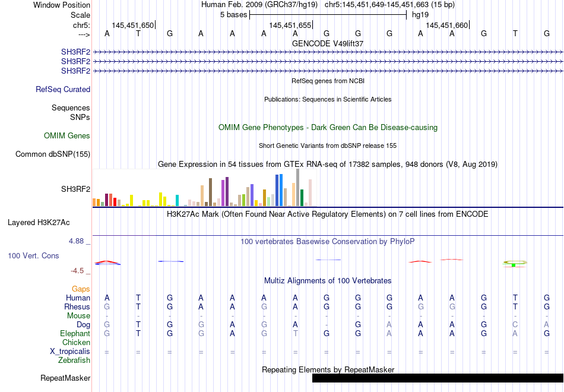Click the 5 bases scale label
The height and width of the screenshot is (392, 564).
(x=234, y=15)
